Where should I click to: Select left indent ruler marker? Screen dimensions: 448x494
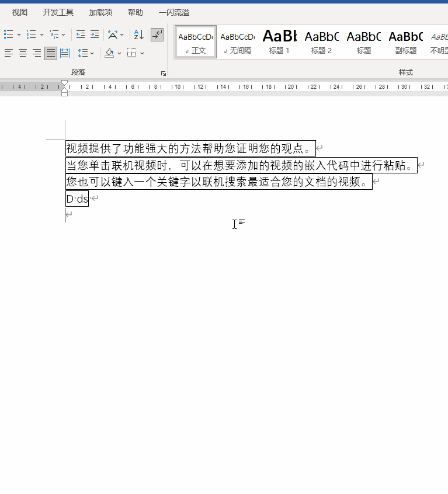pyautogui.click(x=65, y=94)
